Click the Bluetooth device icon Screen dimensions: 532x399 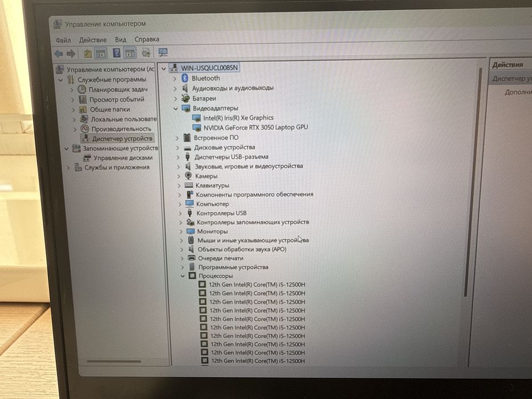click(185, 79)
